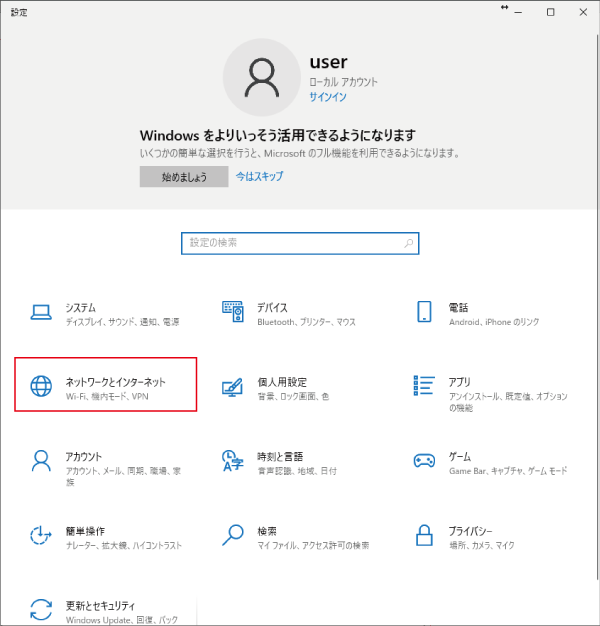
Task: Open the プライバシー padlock icon
Action: tap(424, 535)
